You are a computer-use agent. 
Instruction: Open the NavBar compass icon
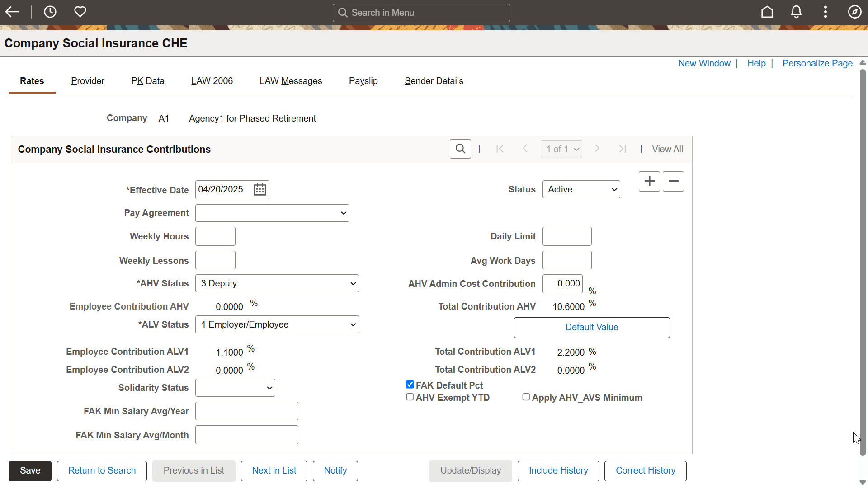(854, 12)
